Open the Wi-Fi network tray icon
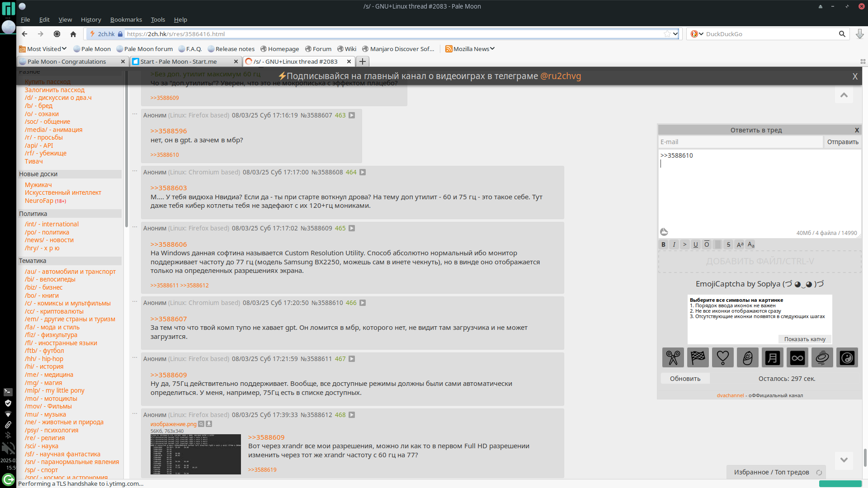 pos(8,414)
